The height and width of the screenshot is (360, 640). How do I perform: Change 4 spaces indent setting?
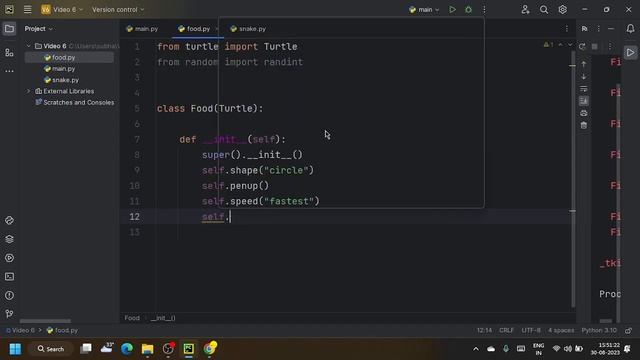(561, 330)
